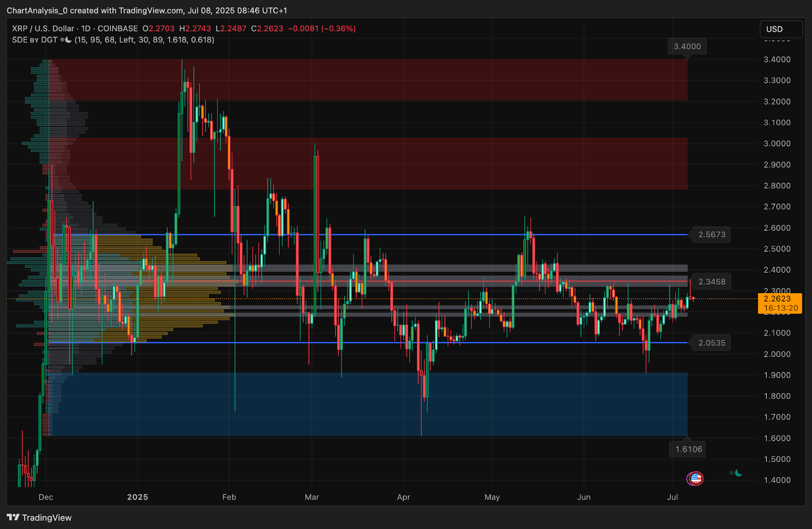The image size is (812, 529).
Task: Click the 2.5000 tick on the price axis
Action: pos(777,249)
